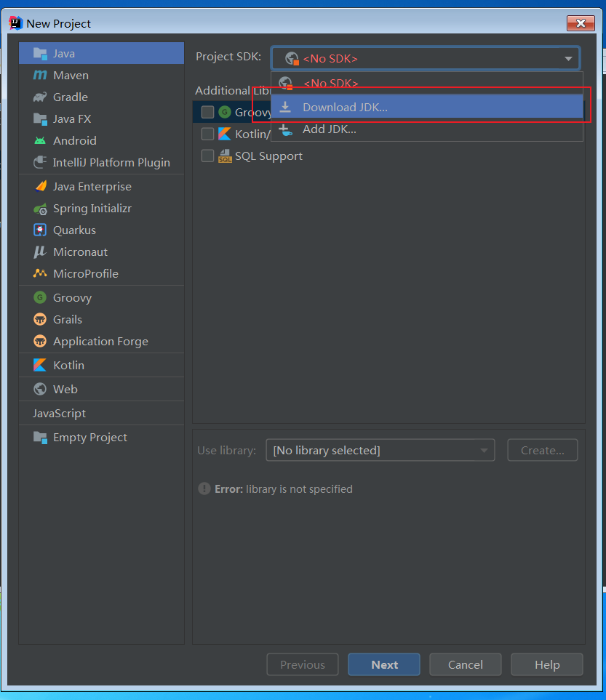The width and height of the screenshot is (606, 700).
Task: Select the Maven label in the sidebar
Action: tap(71, 76)
